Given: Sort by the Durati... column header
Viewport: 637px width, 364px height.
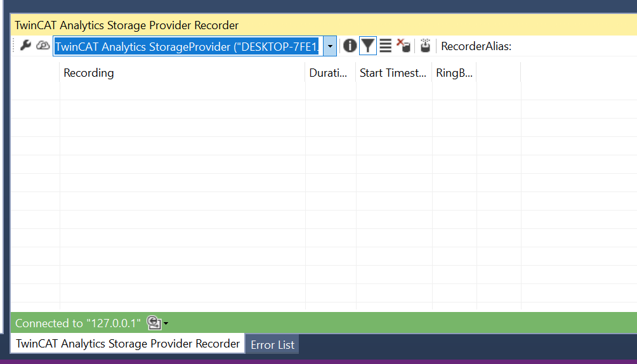Looking at the screenshot, I should pos(331,73).
